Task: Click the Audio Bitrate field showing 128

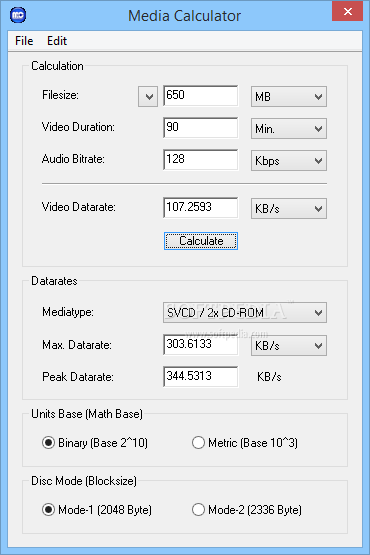Action: tap(201, 160)
